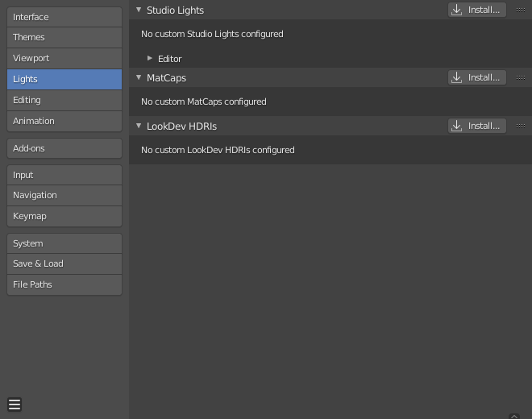
Task: Open the Add-ons section
Action: tap(64, 148)
